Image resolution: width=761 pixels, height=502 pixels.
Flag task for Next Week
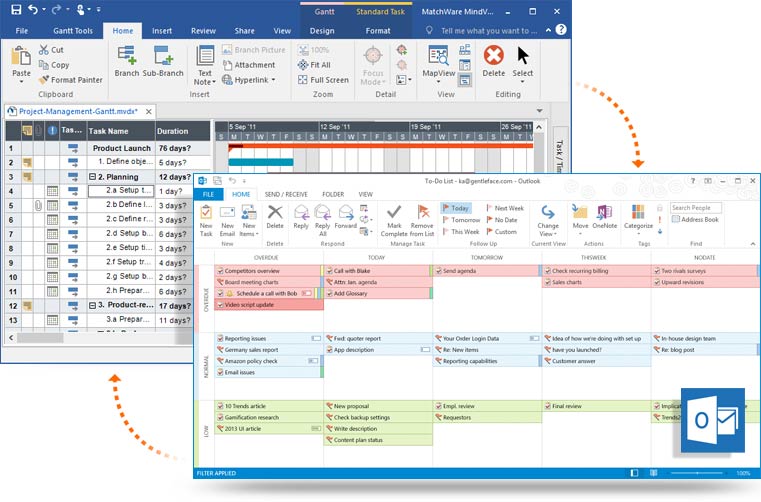click(505, 208)
